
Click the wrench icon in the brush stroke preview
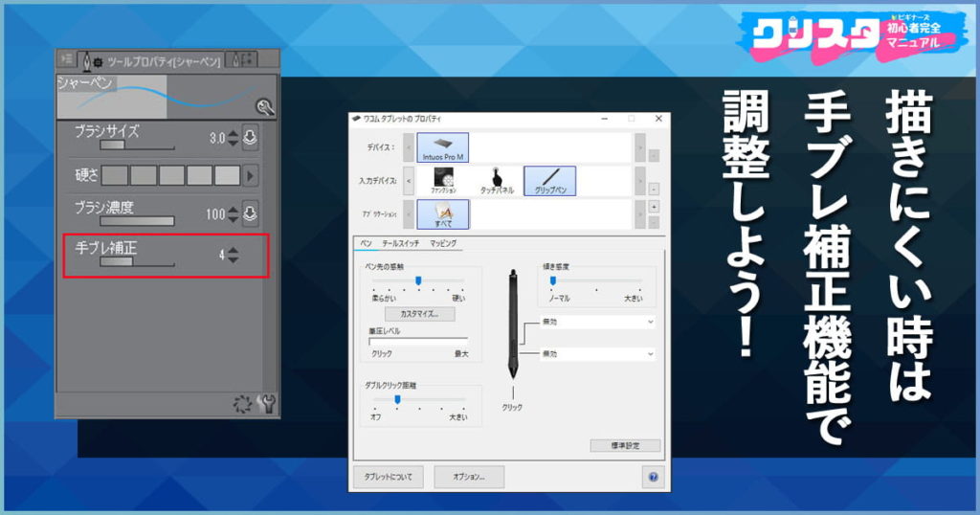[265, 107]
